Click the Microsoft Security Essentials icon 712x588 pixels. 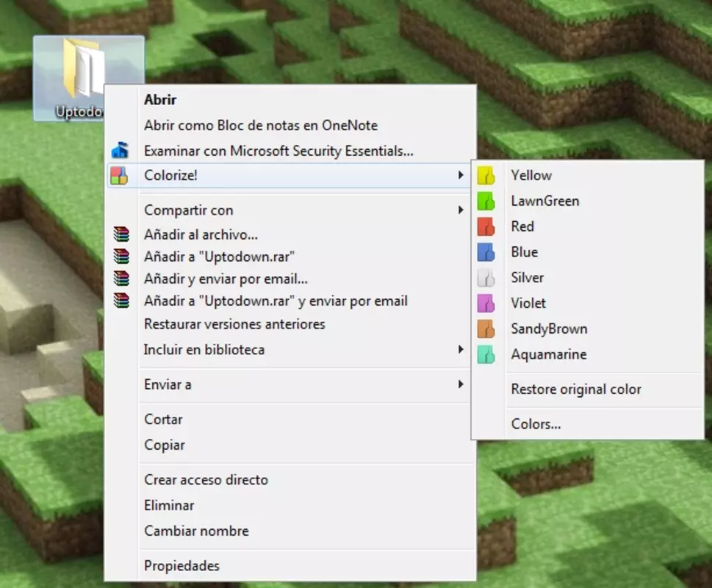(120, 150)
